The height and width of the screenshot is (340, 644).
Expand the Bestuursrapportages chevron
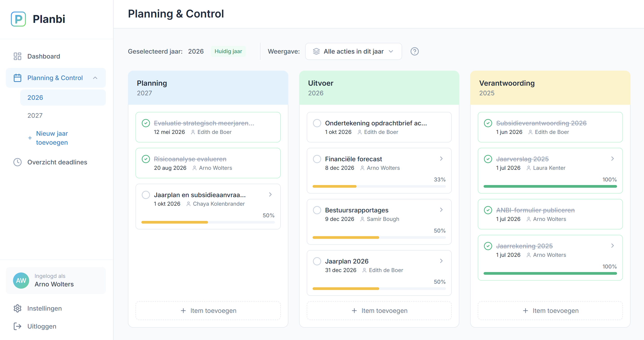(441, 210)
